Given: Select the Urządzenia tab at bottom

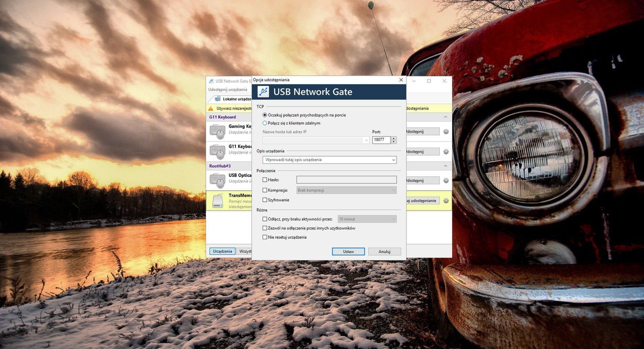Looking at the screenshot, I should pos(222,251).
